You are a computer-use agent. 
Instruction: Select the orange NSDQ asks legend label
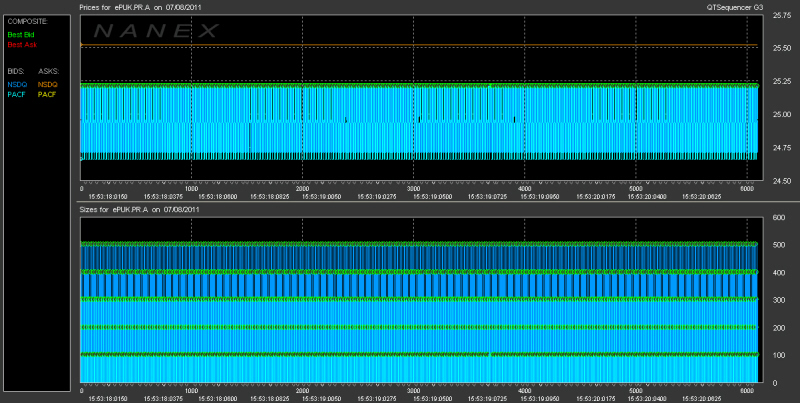pyautogui.click(x=48, y=85)
